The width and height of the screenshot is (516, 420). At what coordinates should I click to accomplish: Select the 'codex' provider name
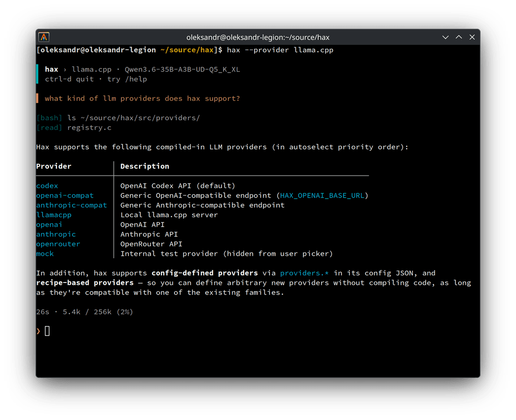point(47,186)
